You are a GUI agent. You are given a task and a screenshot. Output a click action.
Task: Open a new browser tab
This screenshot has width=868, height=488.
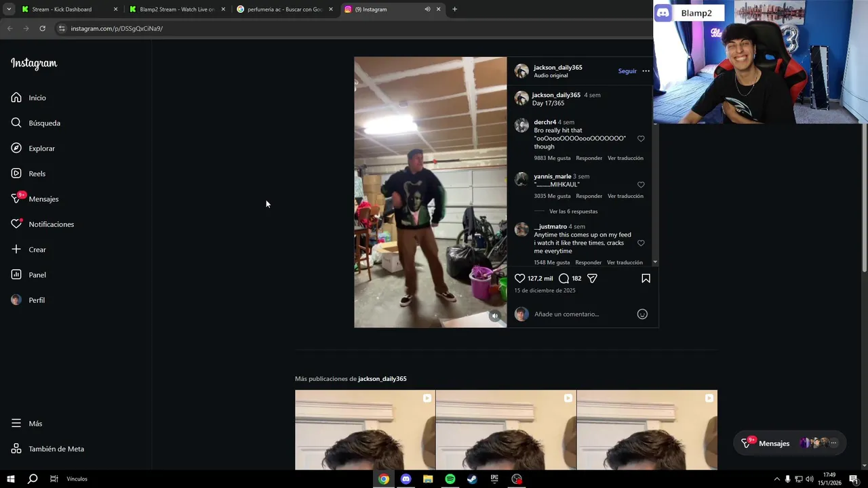(x=454, y=9)
